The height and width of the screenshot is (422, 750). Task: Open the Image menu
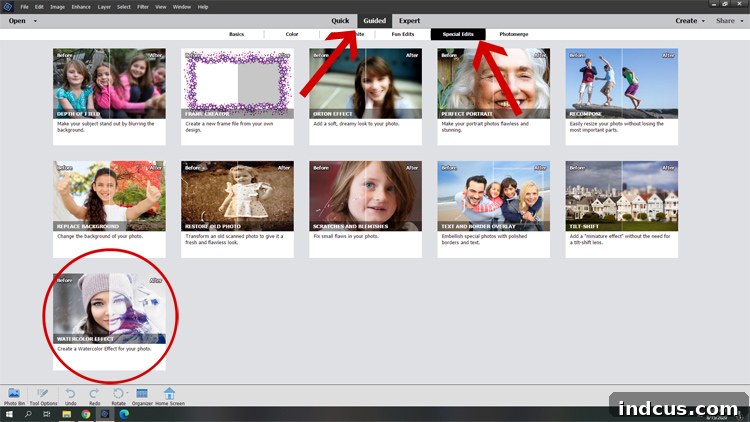pos(57,7)
